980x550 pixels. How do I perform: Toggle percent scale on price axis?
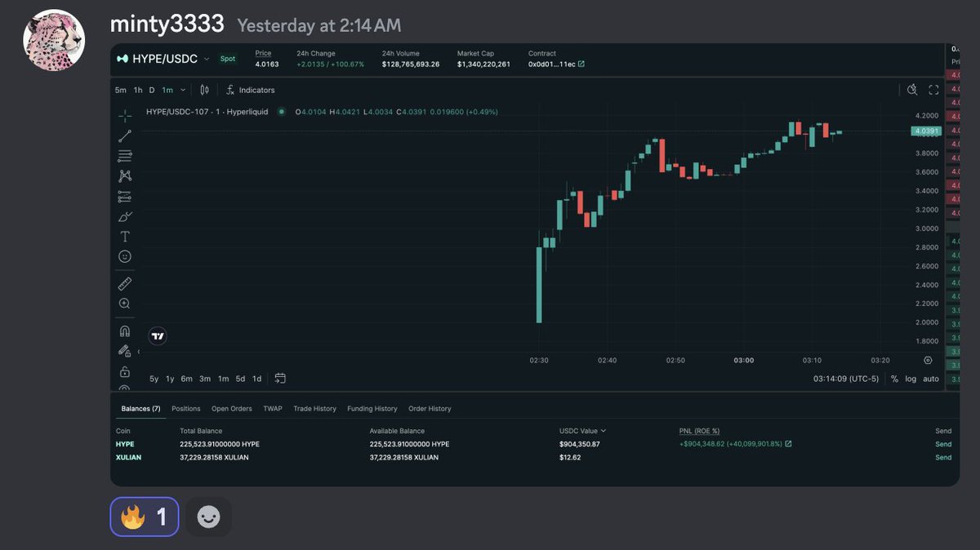[x=894, y=379]
